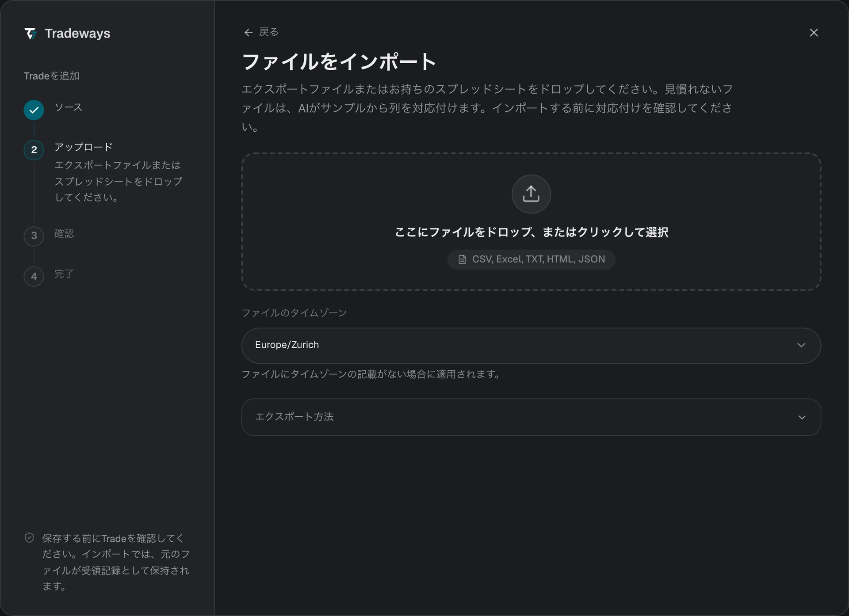Click the timezone helper text below dropdown
Screen dimensions: 849x616
click(x=371, y=374)
